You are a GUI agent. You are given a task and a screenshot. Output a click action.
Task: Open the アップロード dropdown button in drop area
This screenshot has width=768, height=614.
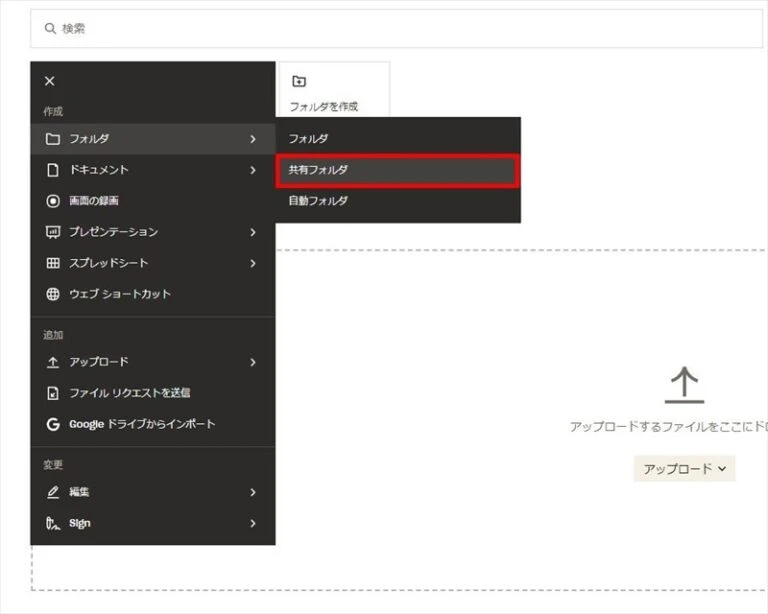[x=684, y=469]
